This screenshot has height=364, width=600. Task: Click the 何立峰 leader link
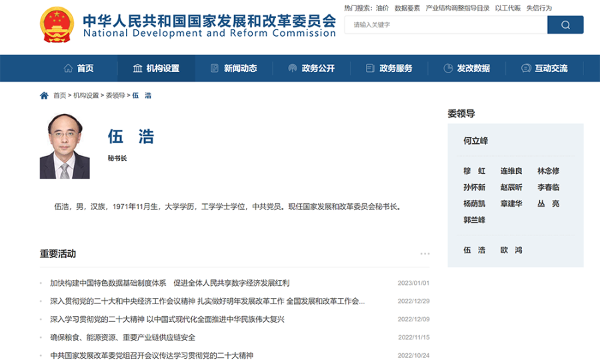point(475,141)
